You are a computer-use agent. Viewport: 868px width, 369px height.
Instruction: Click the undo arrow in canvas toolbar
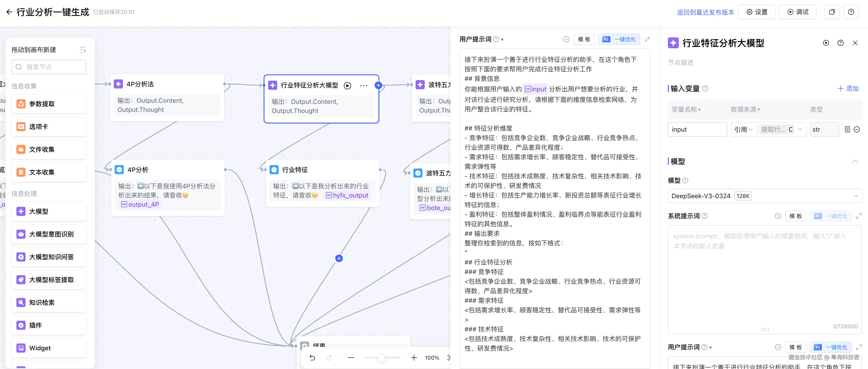coord(312,358)
